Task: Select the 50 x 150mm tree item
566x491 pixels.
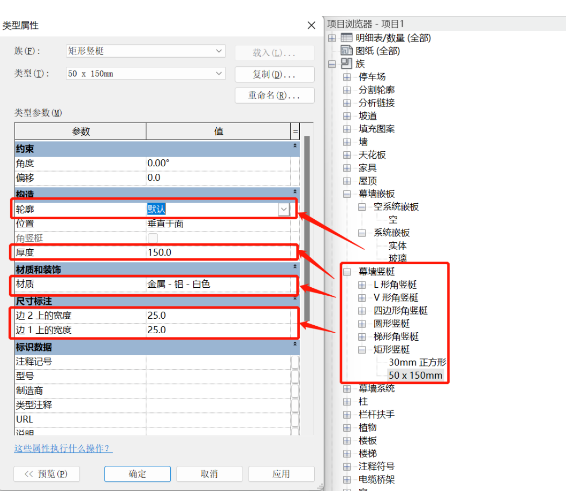Action: pyautogui.click(x=415, y=375)
